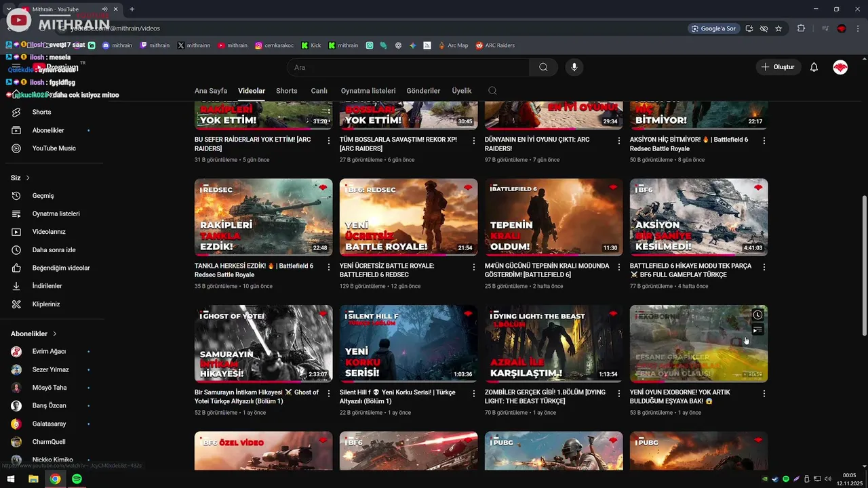
Task: Bookmark page with star icon
Action: (x=778, y=28)
